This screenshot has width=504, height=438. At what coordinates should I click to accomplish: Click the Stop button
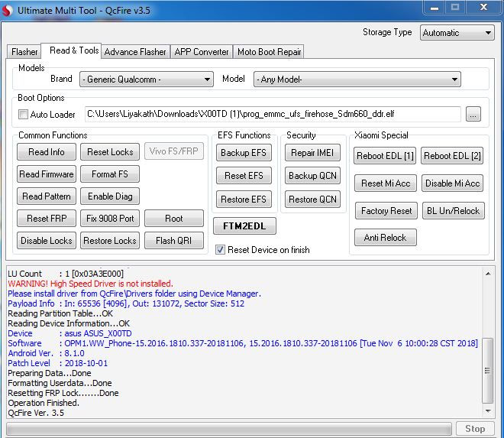[x=475, y=429]
